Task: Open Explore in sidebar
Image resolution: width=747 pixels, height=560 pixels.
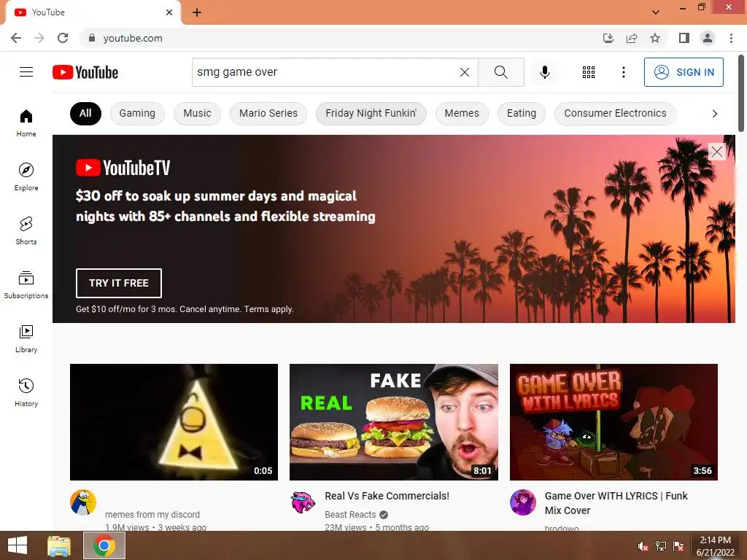Action: (x=26, y=176)
